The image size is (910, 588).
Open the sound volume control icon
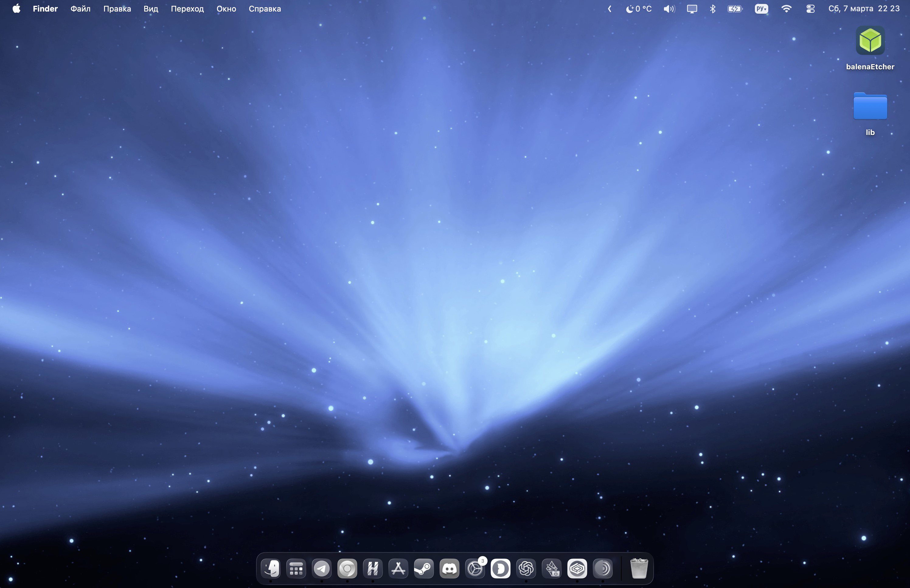(669, 9)
